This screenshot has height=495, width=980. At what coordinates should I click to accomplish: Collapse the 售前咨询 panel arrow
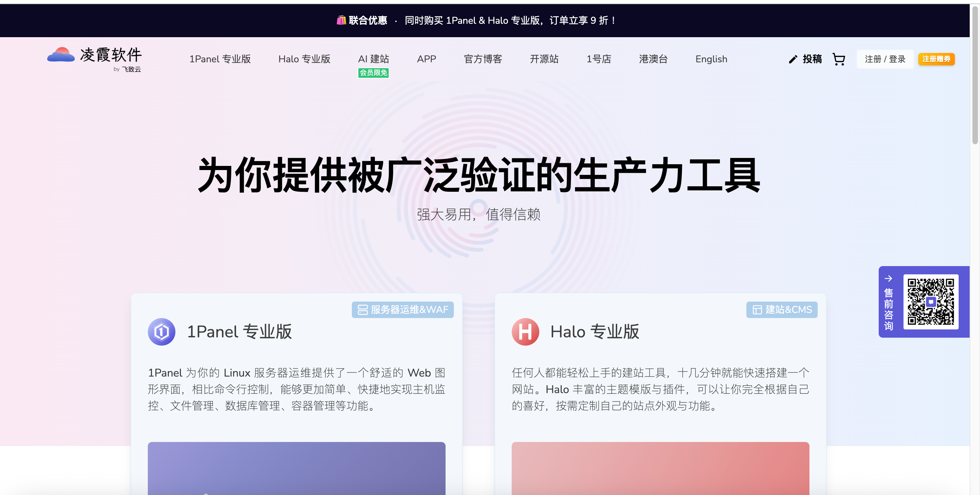pyautogui.click(x=888, y=278)
